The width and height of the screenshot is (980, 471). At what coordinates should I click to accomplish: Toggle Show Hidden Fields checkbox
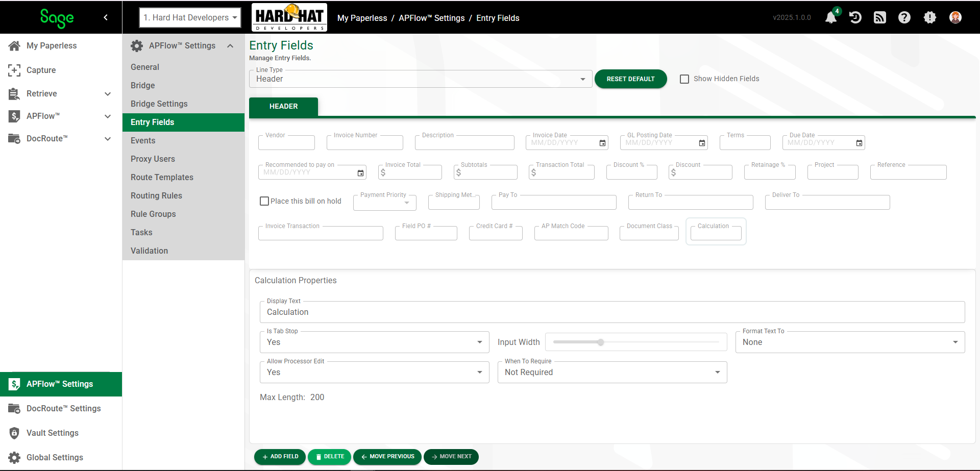[x=684, y=79]
